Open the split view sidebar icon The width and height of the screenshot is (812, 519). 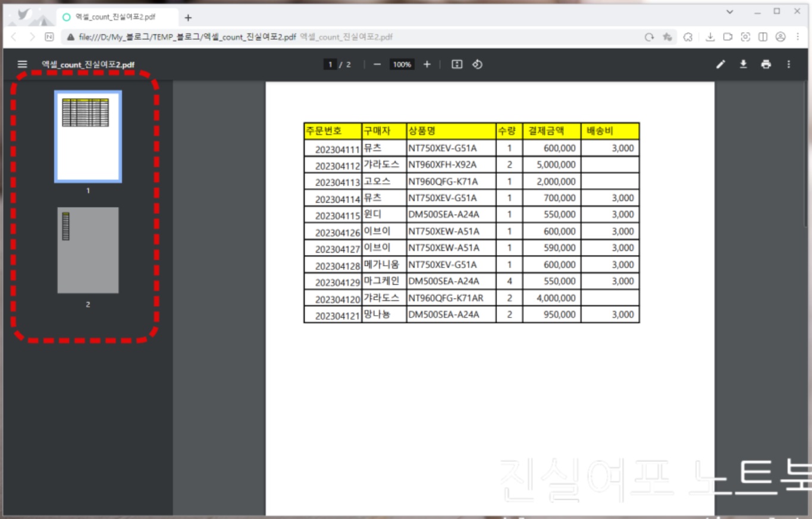point(763,37)
